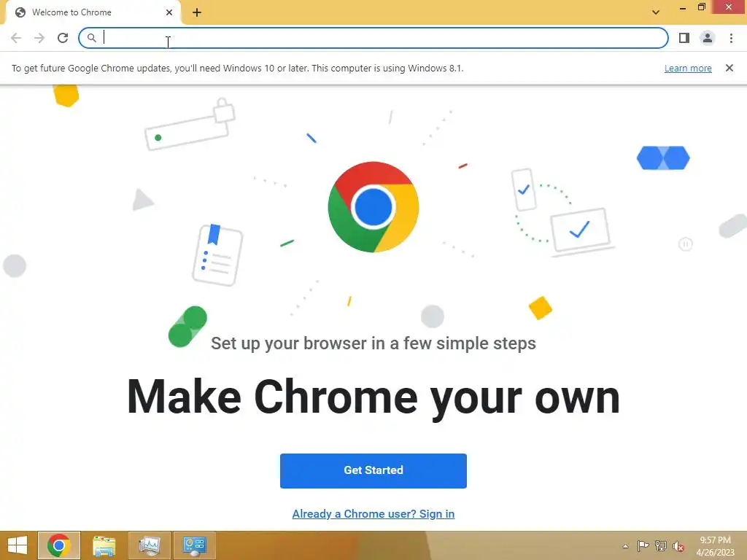
Task: Open the side panel icon
Action: [x=684, y=38]
